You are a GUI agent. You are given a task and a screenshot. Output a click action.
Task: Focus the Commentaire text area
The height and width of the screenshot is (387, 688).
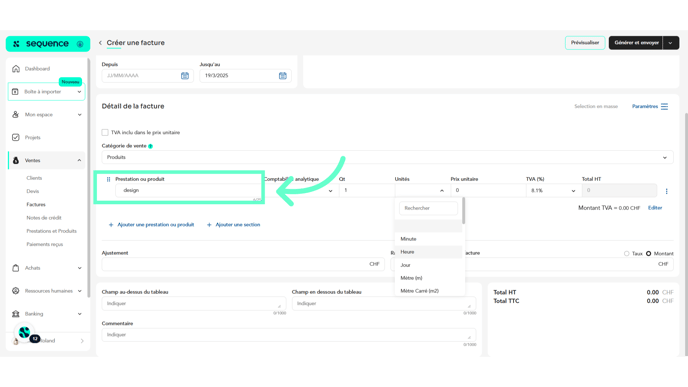289,335
